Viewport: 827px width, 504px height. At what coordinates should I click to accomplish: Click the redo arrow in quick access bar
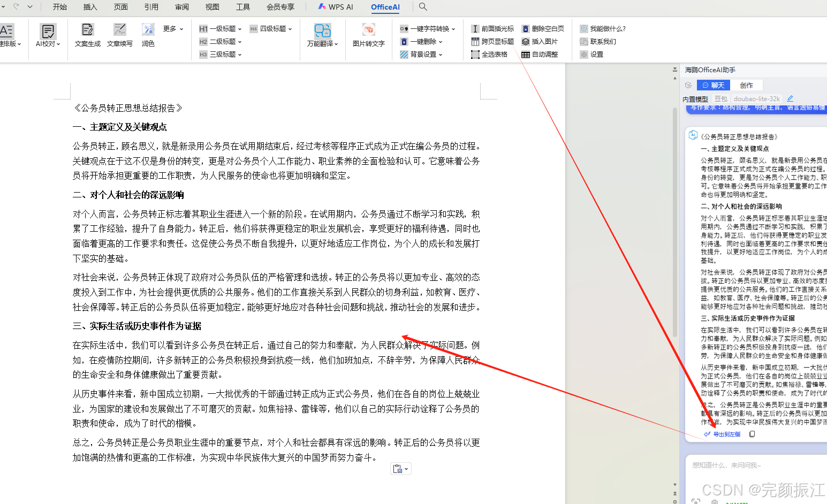(x=16, y=7)
